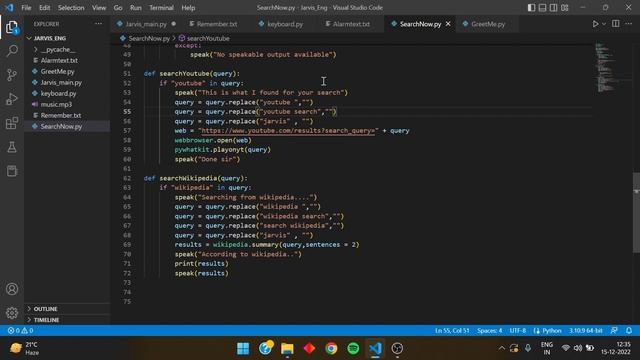
Task: Follow the youtube.com results URL link
Action: (x=288, y=131)
